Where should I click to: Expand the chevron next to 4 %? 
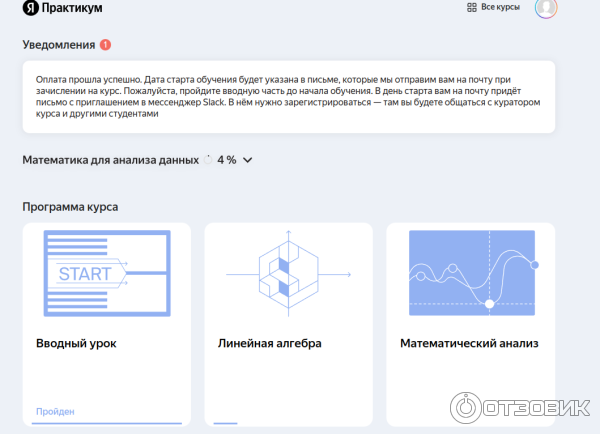pos(248,160)
